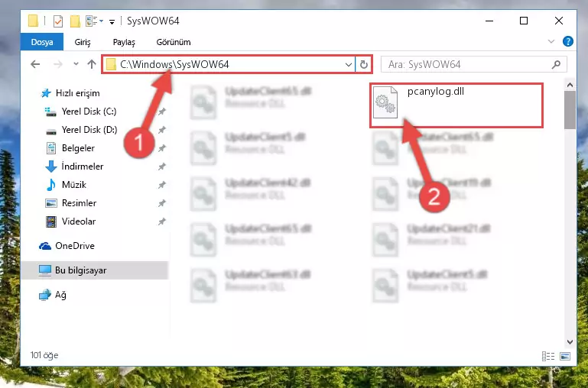Click the Properties checkmark icon in title bar
The width and height of the screenshot is (588, 388).
coord(58,21)
